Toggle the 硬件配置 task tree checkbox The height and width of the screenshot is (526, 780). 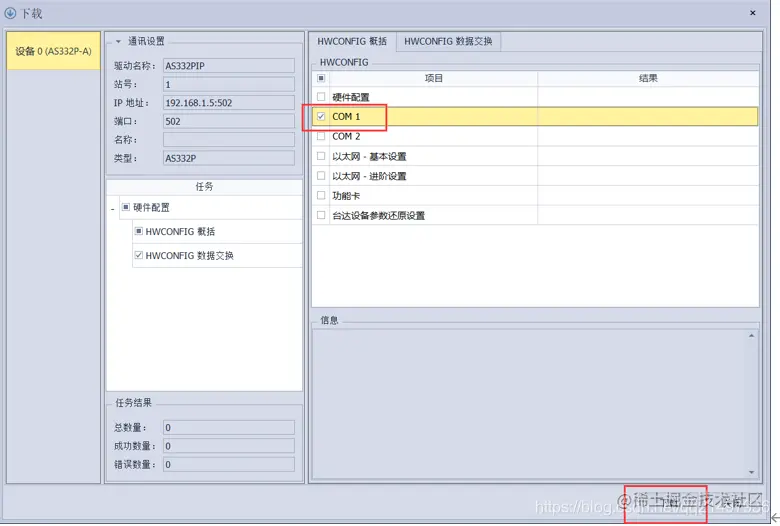click(x=126, y=207)
